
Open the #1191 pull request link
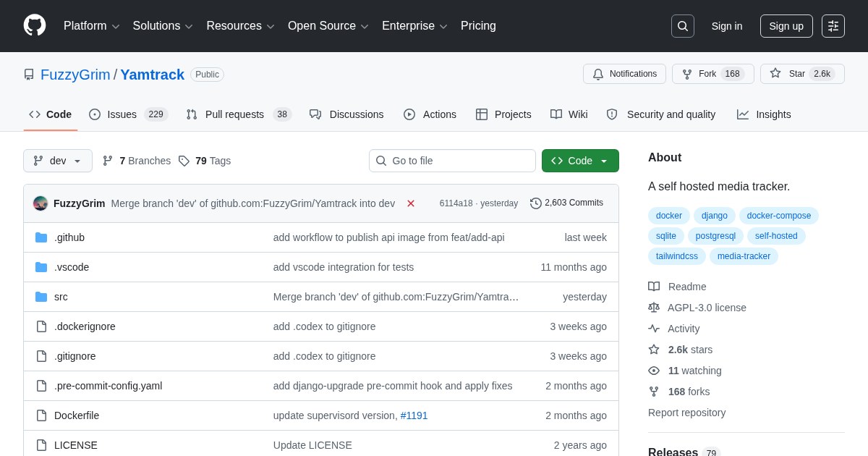click(x=414, y=415)
